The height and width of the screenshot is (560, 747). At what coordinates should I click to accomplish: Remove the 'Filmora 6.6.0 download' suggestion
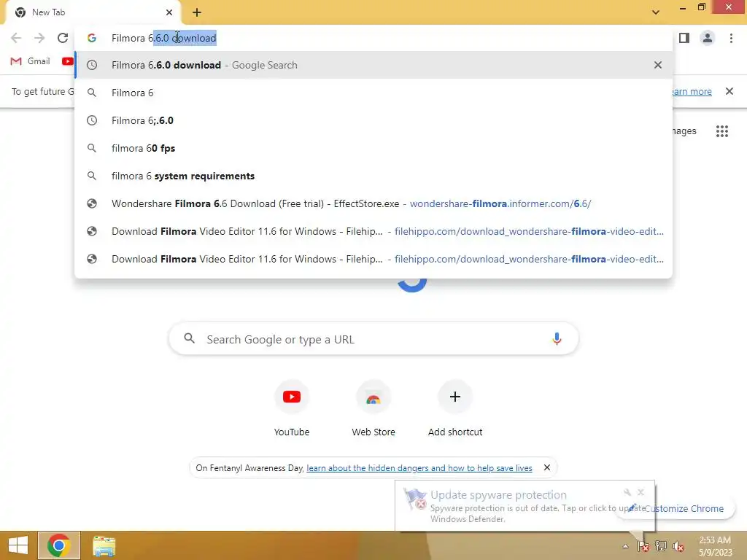(x=658, y=65)
